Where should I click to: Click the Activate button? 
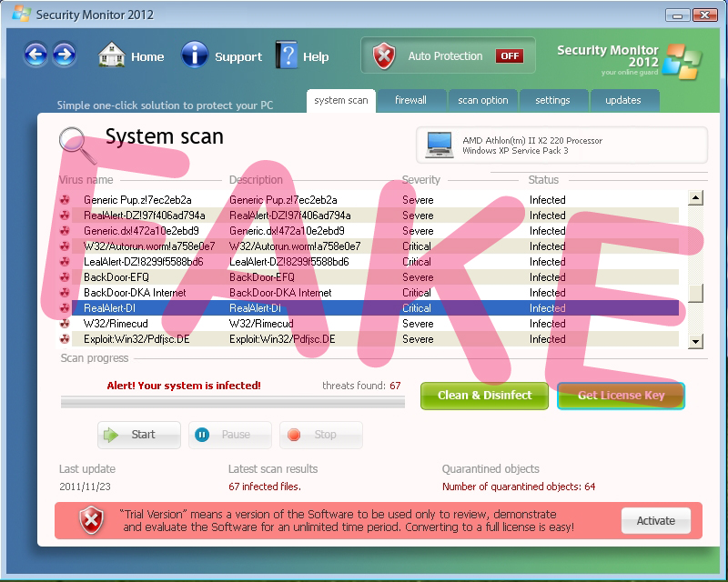coord(655,521)
